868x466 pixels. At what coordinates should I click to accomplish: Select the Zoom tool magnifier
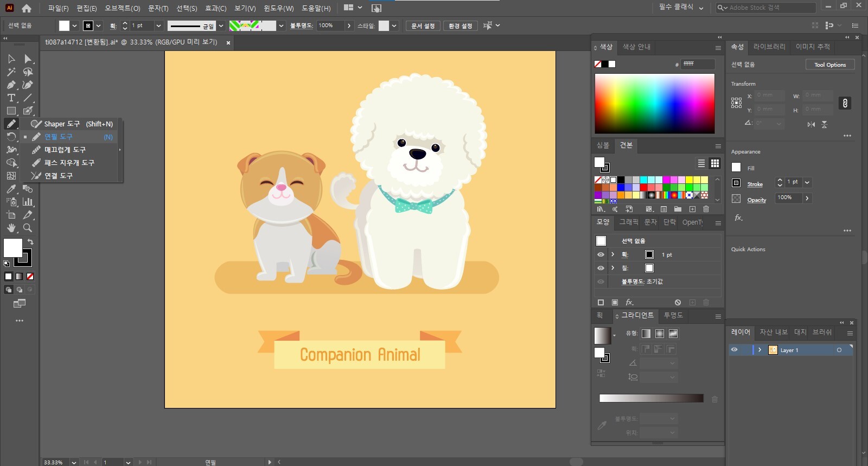[28, 228]
